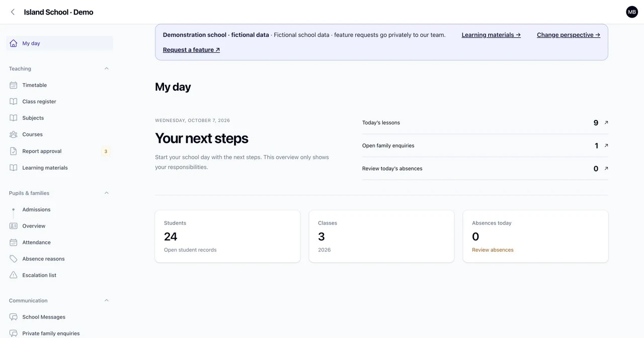Open the Classes card
This screenshot has width=644, height=338.
381,236
